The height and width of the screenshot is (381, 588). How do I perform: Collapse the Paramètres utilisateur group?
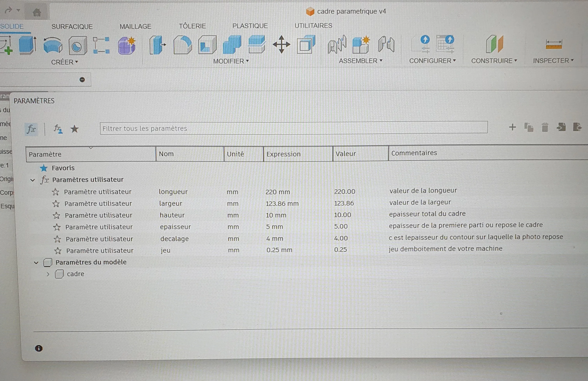pyautogui.click(x=33, y=180)
